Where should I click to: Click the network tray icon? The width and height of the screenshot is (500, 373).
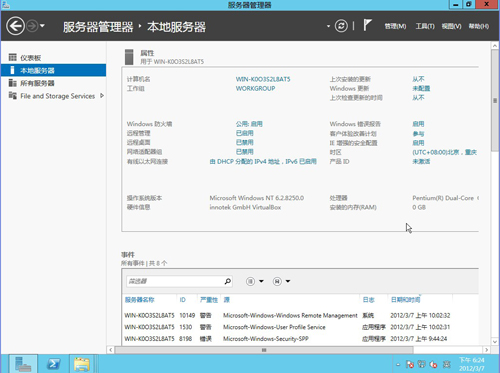point(422,364)
